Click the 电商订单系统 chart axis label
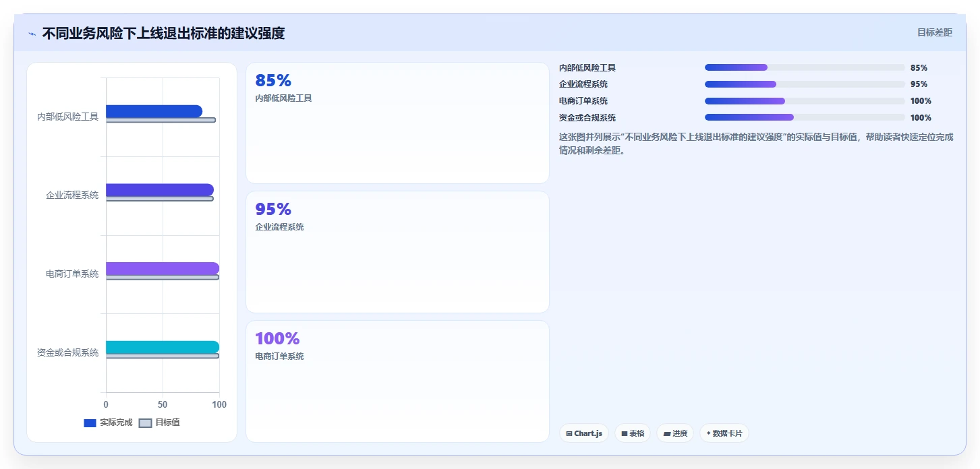 pyautogui.click(x=72, y=274)
